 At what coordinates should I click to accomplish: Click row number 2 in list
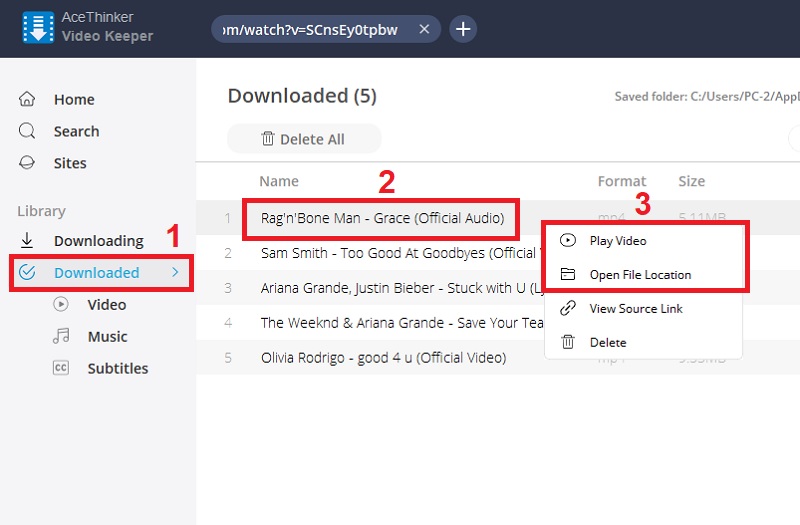[x=228, y=254]
